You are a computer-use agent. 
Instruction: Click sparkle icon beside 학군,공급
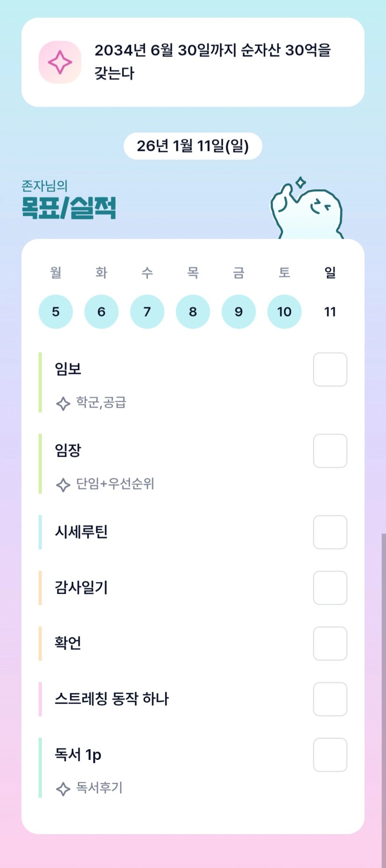[63, 403]
